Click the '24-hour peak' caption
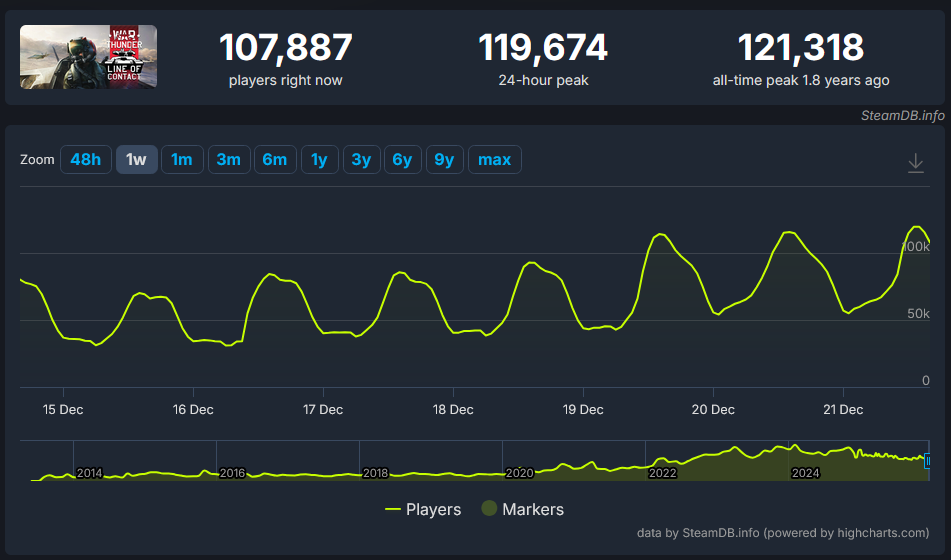 point(543,81)
